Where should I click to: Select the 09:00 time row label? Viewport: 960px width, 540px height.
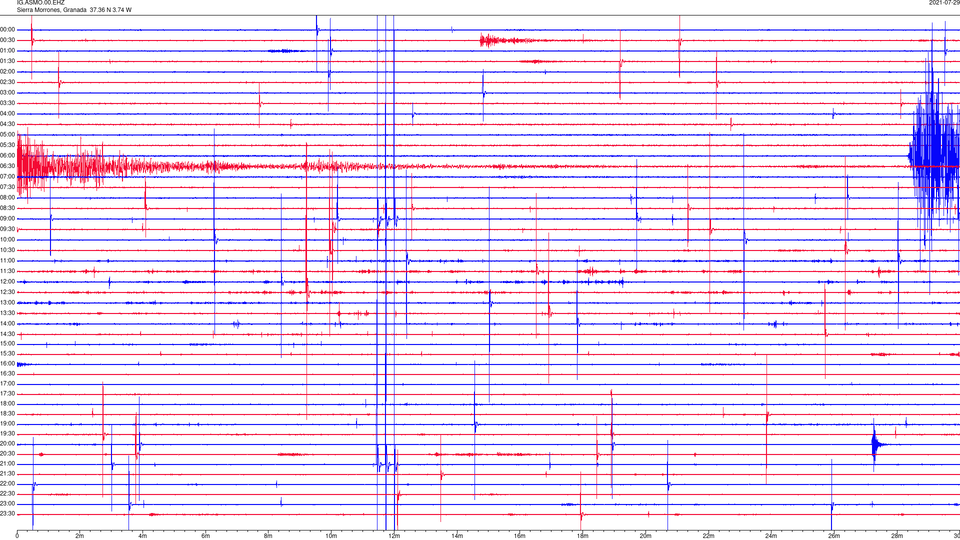pyautogui.click(x=7, y=219)
